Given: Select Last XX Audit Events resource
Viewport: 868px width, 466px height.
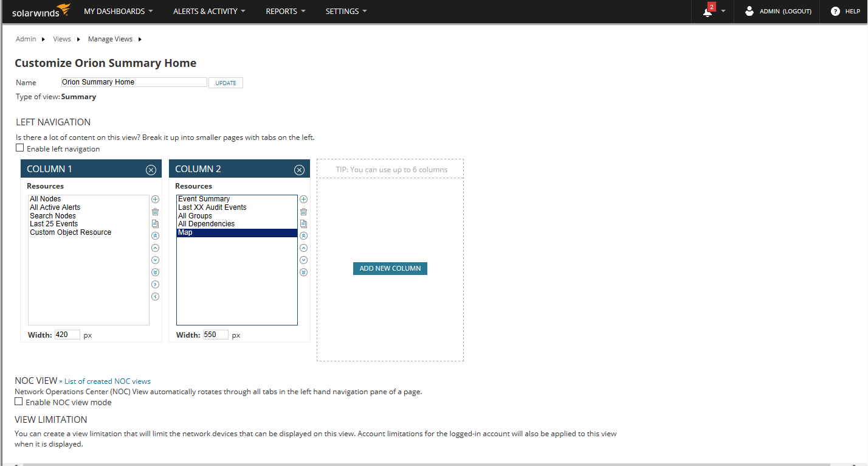Looking at the screenshot, I should pyautogui.click(x=237, y=207).
